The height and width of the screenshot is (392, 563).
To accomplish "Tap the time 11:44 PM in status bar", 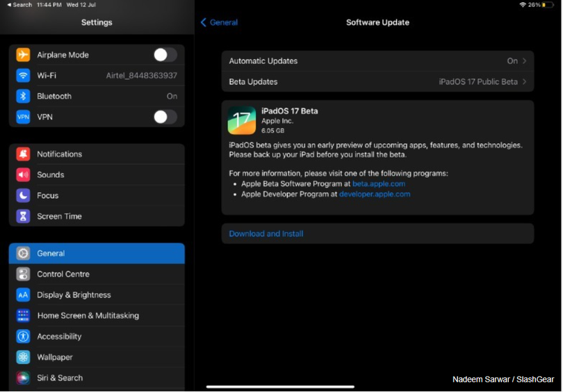I will (49, 5).
